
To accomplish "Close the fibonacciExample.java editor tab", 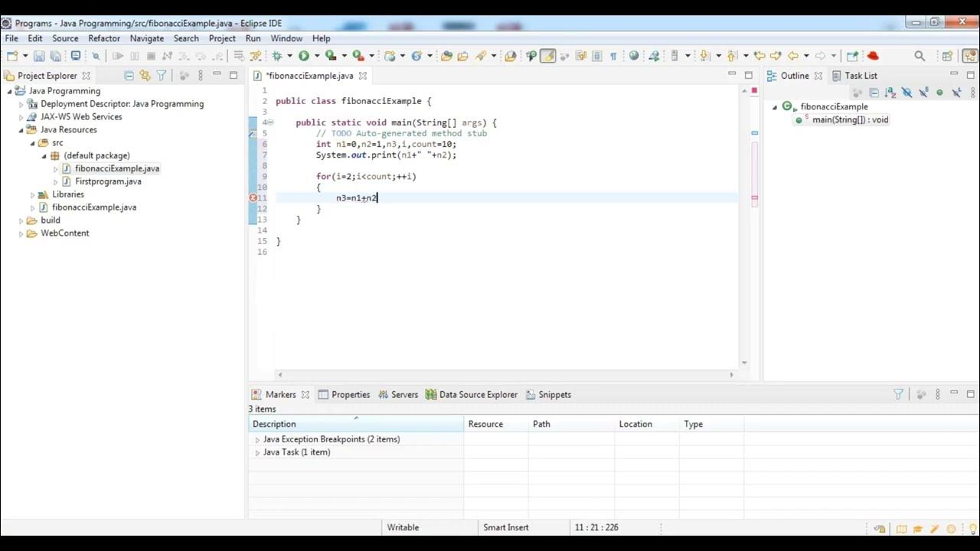I will (x=363, y=76).
